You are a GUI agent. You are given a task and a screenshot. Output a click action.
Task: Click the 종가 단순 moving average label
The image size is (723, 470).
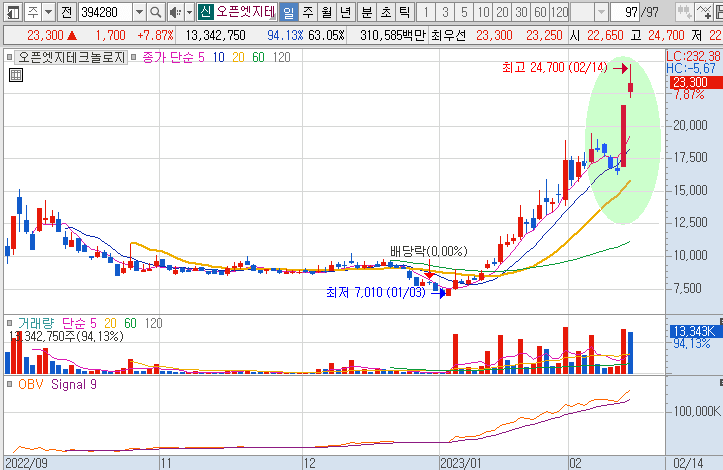[168, 57]
